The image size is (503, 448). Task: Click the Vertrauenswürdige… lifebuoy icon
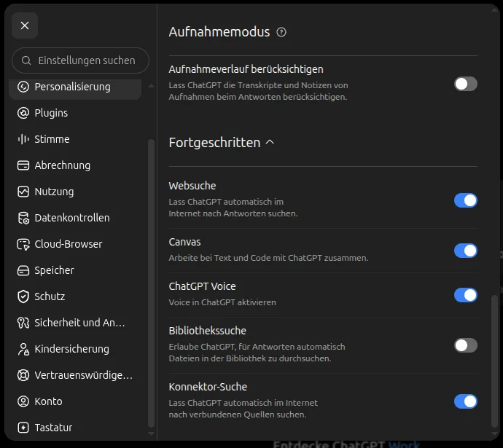pos(23,375)
